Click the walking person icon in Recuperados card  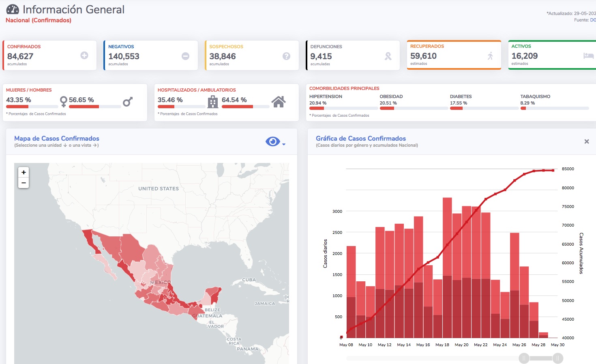pos(490,56)
